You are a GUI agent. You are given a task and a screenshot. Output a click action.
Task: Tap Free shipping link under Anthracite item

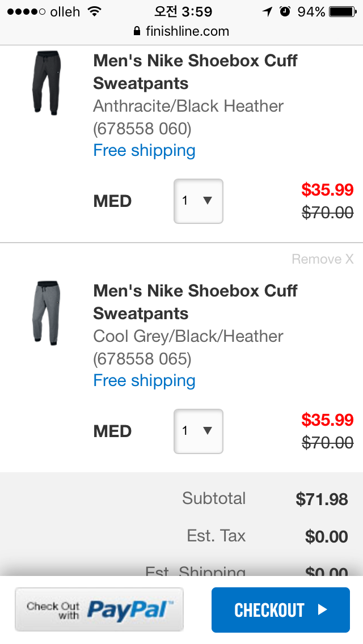point(144,150)
